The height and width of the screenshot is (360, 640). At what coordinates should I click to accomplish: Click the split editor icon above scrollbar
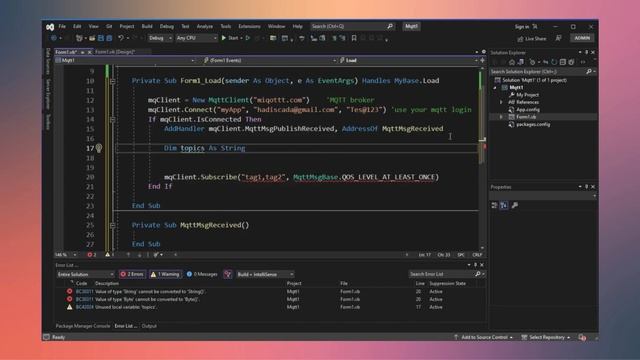point(482,60)
